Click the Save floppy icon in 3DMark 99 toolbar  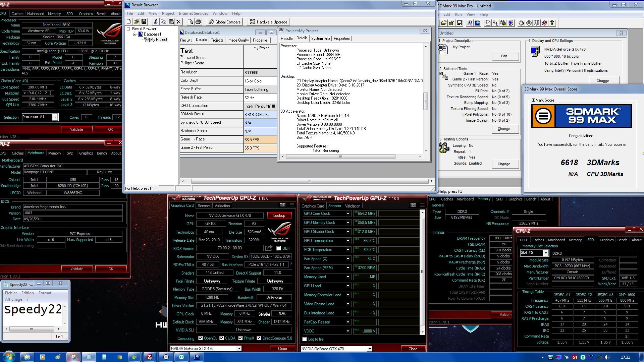point(459,23)
